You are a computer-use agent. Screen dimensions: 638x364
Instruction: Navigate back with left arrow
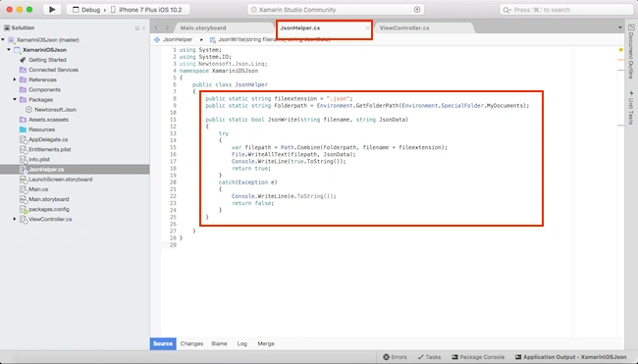[156, 27]
